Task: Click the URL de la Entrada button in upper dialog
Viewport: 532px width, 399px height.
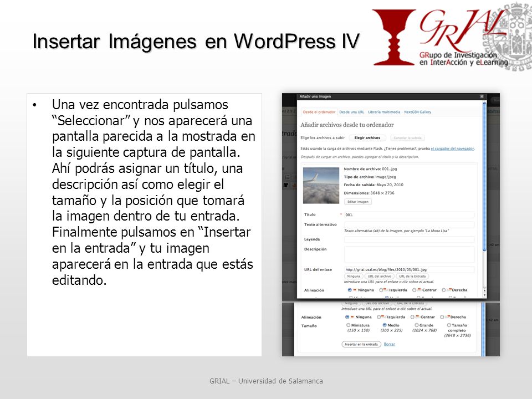Action: (x=412, y=276)
